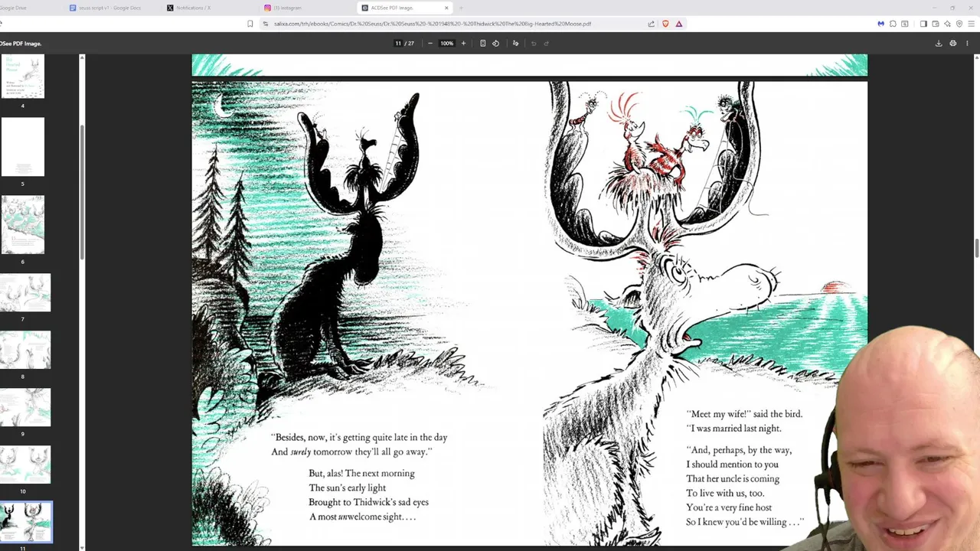Click the share icon in address bar
The image size is (980, 551).
652,24
